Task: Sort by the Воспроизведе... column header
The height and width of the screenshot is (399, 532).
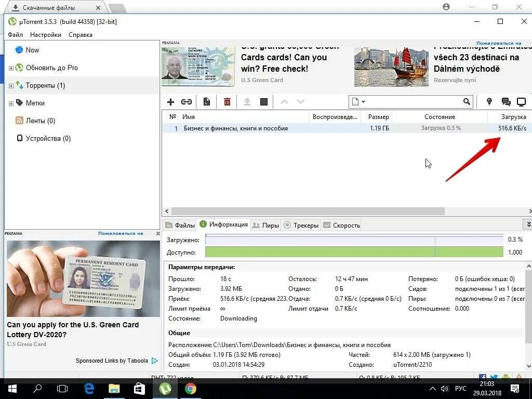Action: tap(335, 117)
